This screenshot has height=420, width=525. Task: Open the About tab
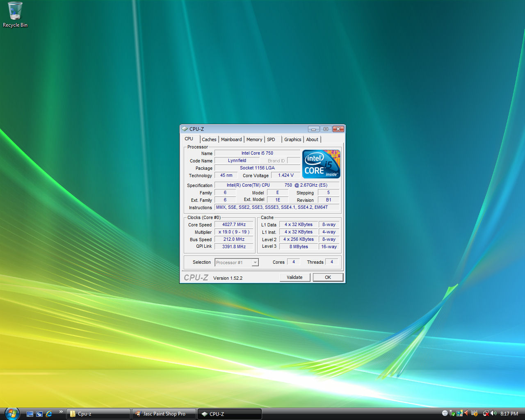(312, 139)
